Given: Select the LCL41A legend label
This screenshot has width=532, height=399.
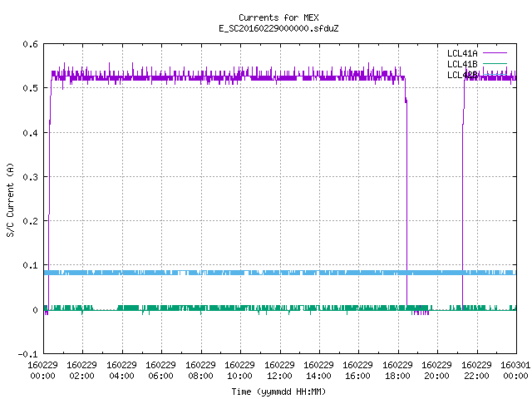Looking at the screenshot, I should point(462,53).
